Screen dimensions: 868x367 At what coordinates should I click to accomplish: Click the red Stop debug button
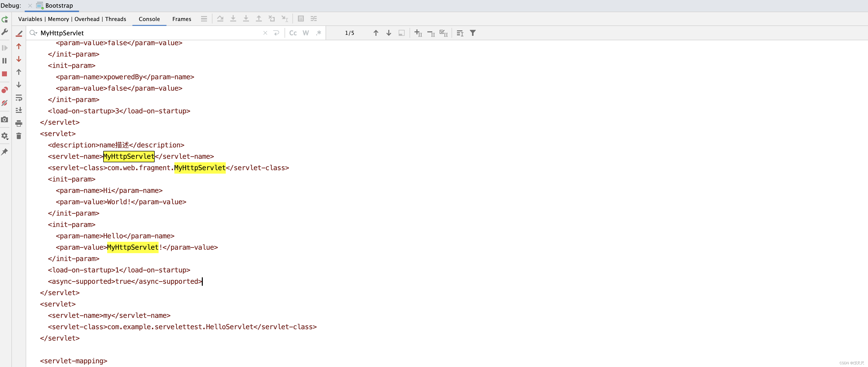pos(5,74)
